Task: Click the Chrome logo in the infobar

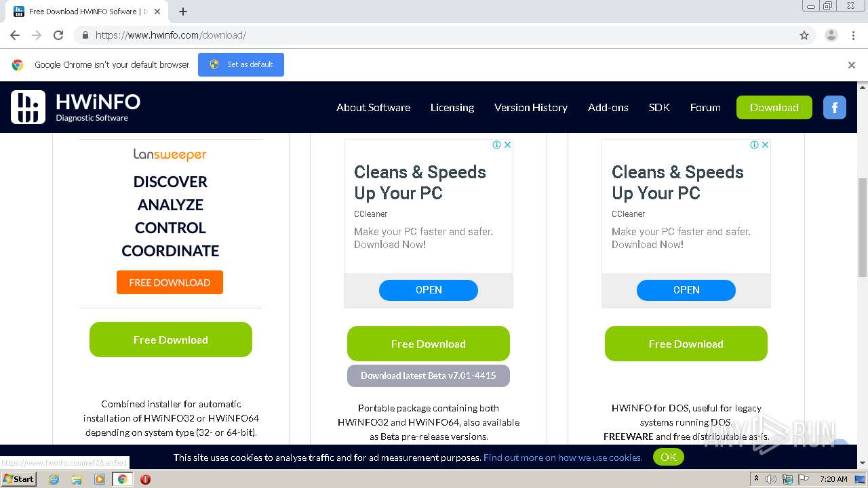Action: coord(18,65)
